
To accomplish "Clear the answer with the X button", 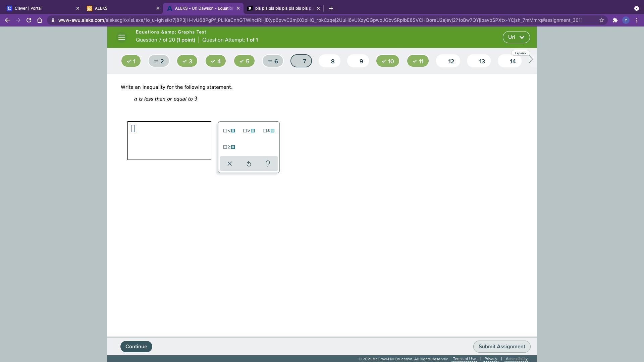I will 230,164.
